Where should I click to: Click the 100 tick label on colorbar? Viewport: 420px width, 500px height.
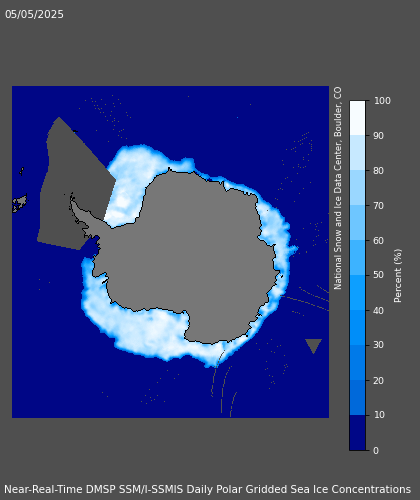382,101
